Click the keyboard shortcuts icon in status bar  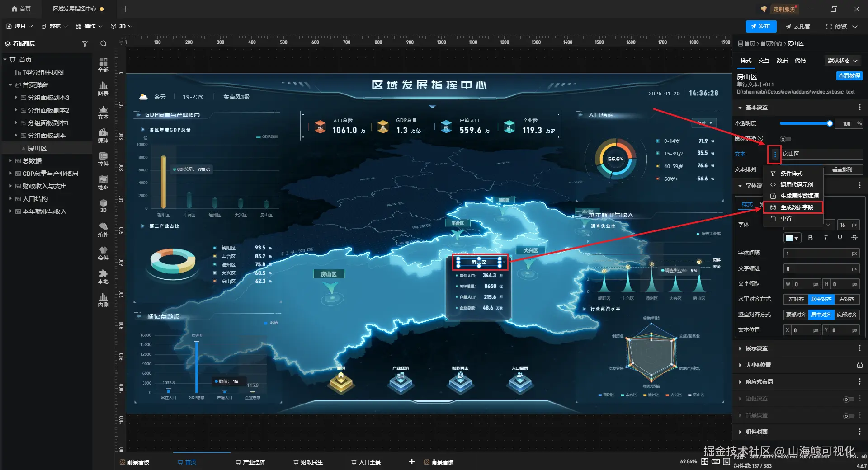(x=716, y=461)
